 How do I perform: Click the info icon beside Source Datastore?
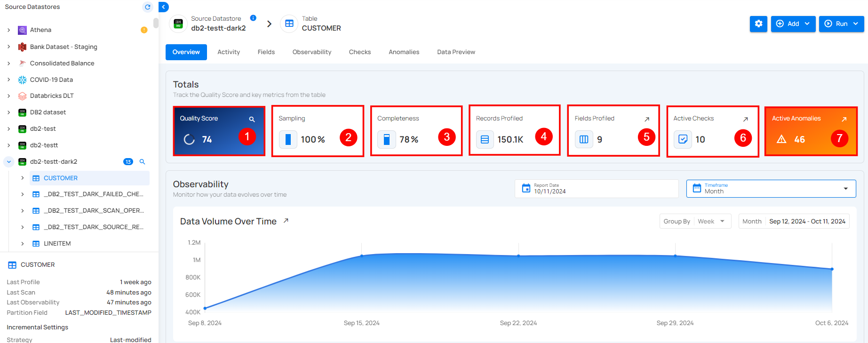[253, 18]
